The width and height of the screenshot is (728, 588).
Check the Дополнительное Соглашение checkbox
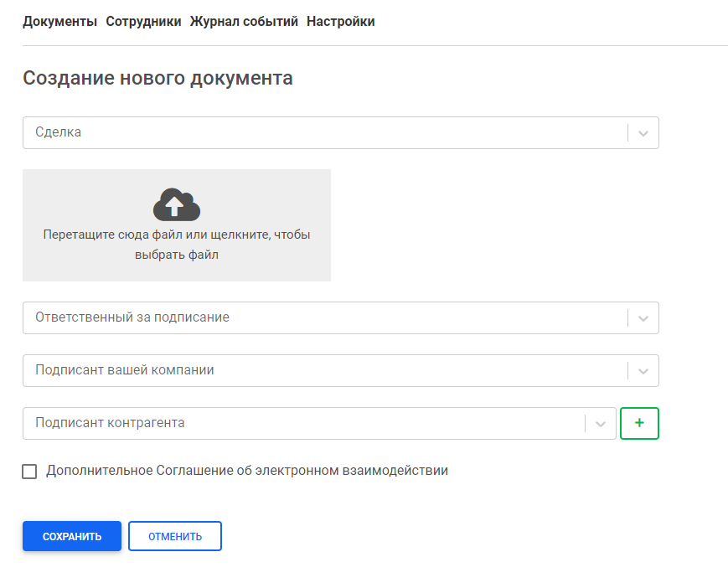pyautogui.click(x=29, y=472)
